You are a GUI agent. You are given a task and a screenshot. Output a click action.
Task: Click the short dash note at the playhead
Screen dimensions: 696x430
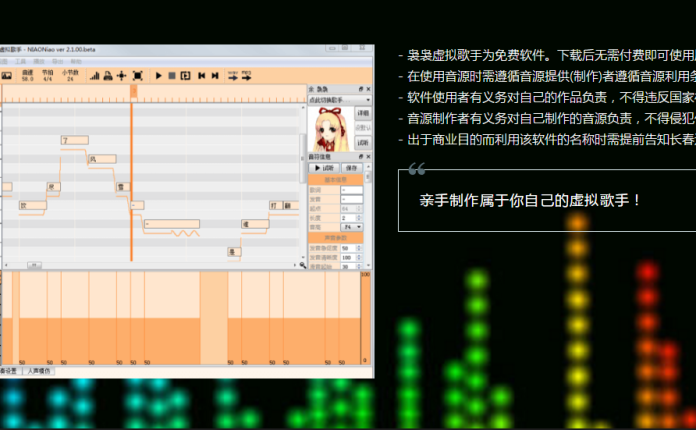[x=138, y=205]
